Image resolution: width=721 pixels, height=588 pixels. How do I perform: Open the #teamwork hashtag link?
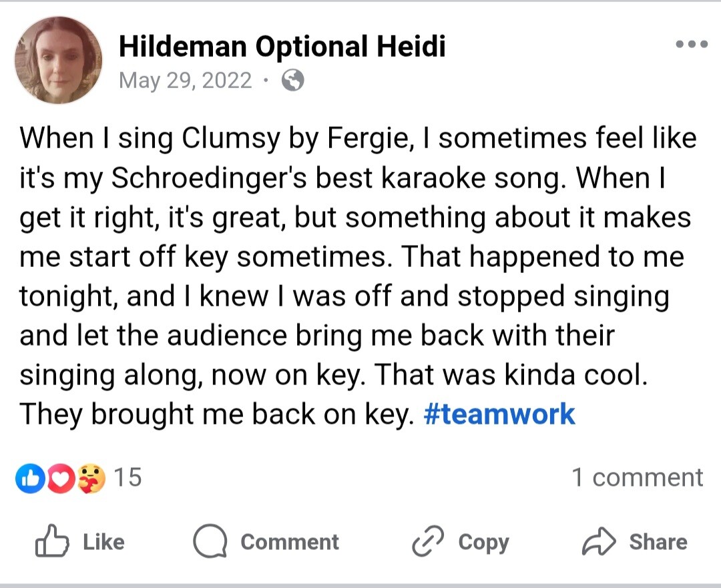pos(499,414)
